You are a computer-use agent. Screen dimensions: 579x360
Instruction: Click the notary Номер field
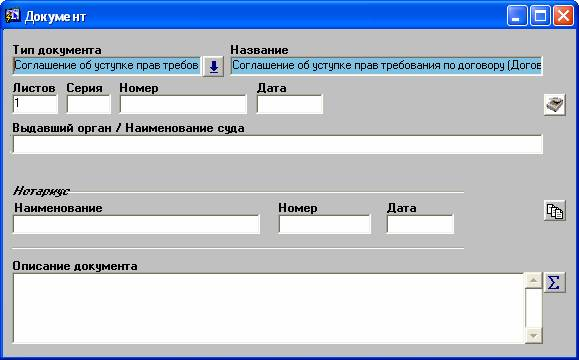click(325, 224)
